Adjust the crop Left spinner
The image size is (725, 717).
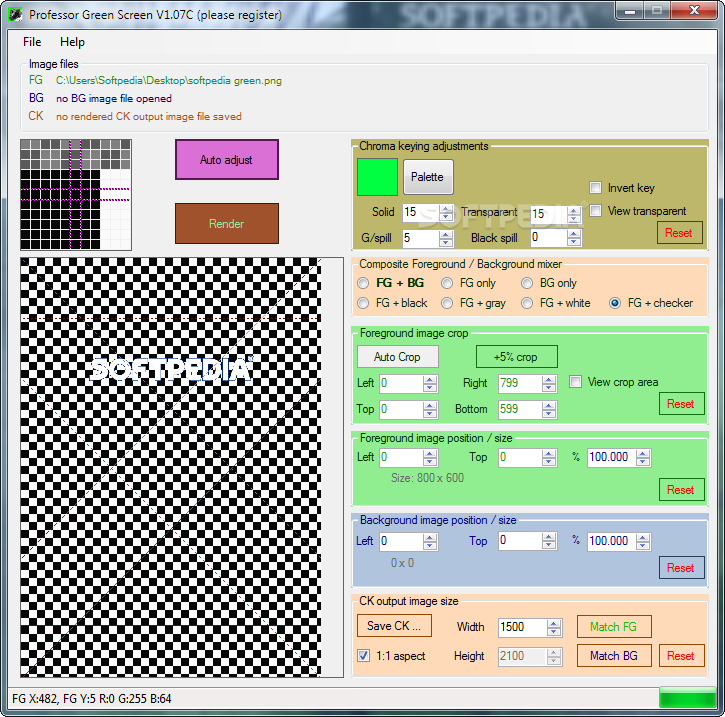coord(430,383)
